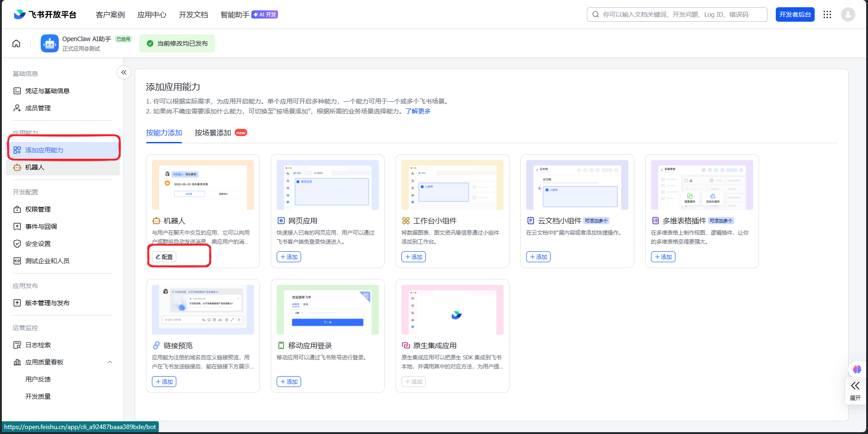Switch to the 按场景添加 tab

tap(213, 133)
